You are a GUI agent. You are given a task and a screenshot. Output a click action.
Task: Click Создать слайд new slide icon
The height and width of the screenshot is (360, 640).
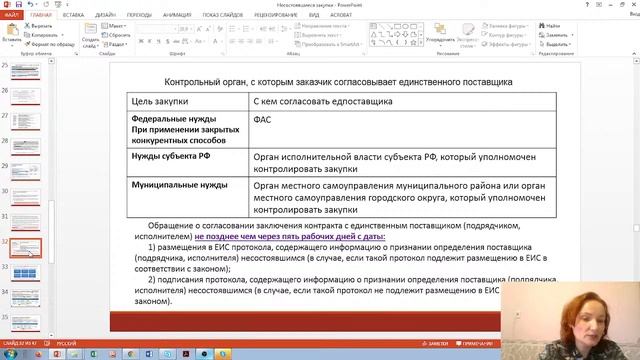[90, 29]
